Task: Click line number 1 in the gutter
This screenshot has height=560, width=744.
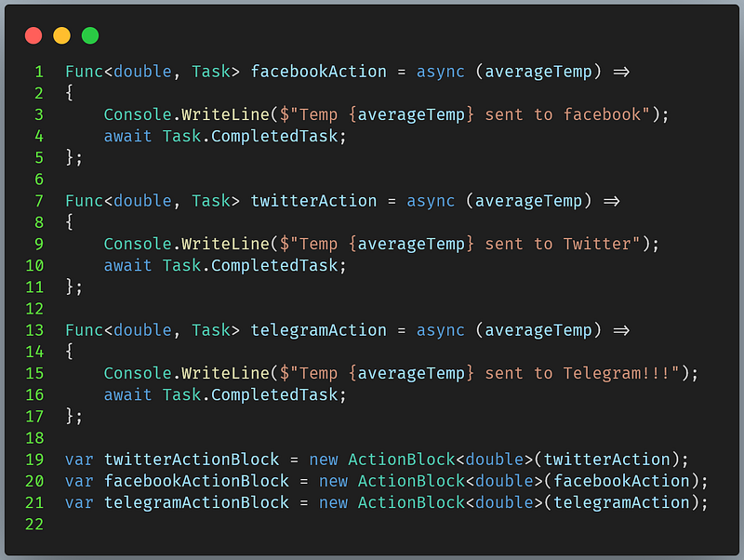Action: click(39, 72)
